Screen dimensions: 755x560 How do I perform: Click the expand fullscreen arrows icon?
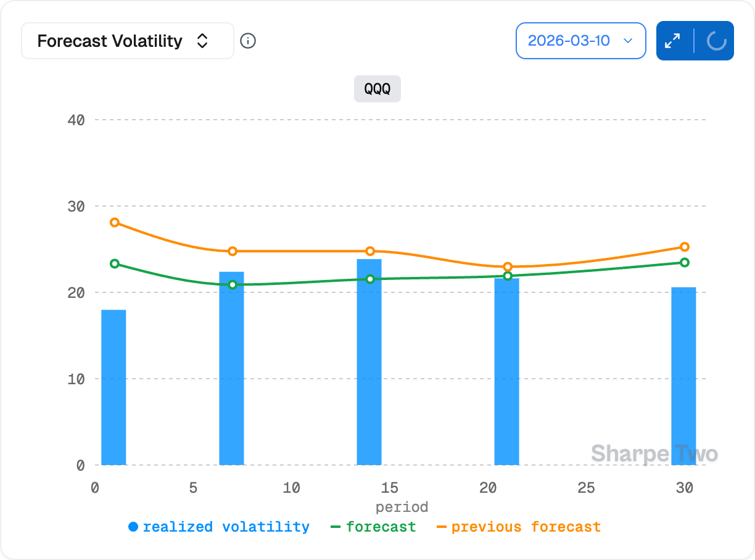(672, 41)
